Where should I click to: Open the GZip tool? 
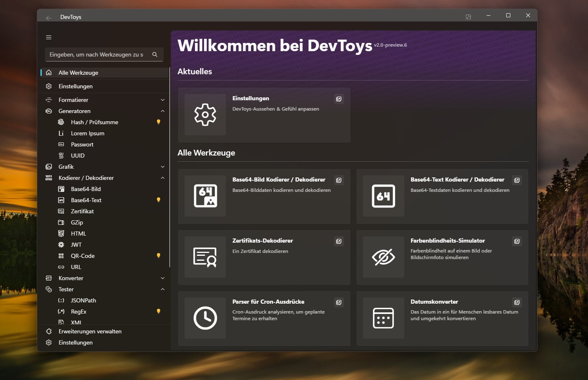click(x=105, y=222)
